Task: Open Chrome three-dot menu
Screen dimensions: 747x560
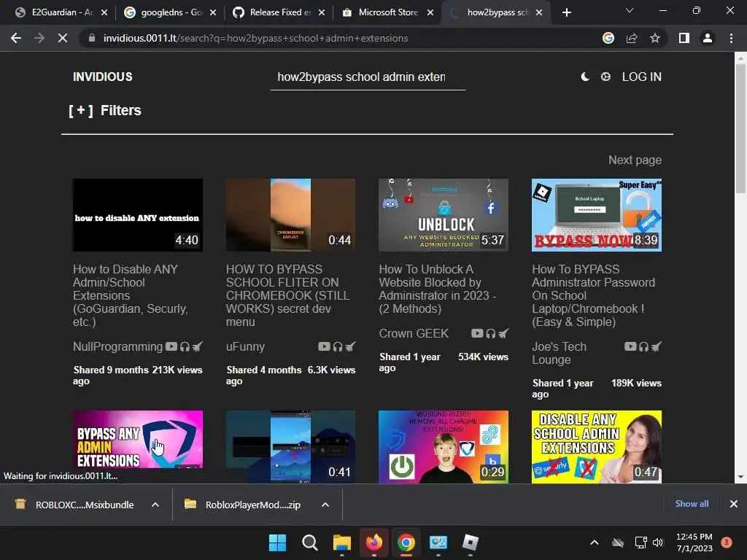Action: (x=731, y=38)
